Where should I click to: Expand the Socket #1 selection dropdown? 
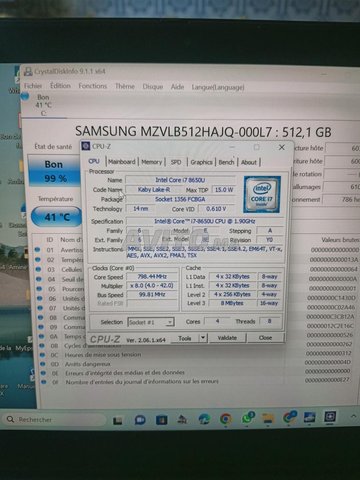[x=151, y=322]
